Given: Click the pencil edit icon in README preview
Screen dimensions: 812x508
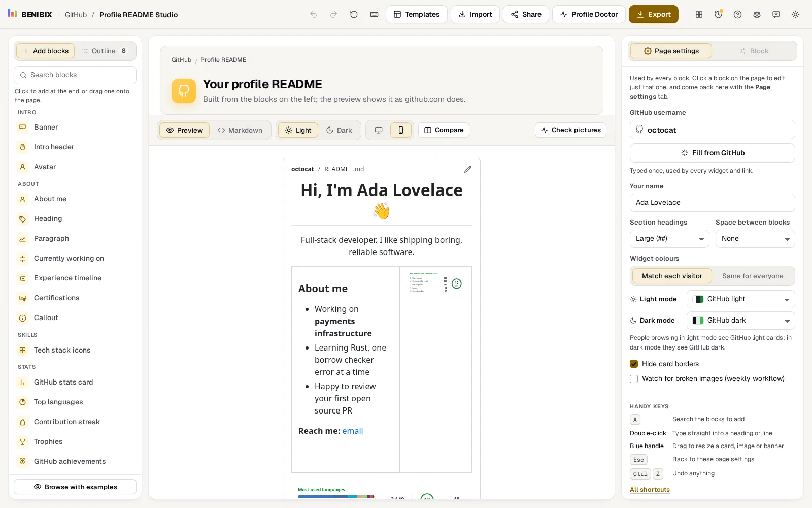Looking at the screenshot, I should click(x=468, y=169).
